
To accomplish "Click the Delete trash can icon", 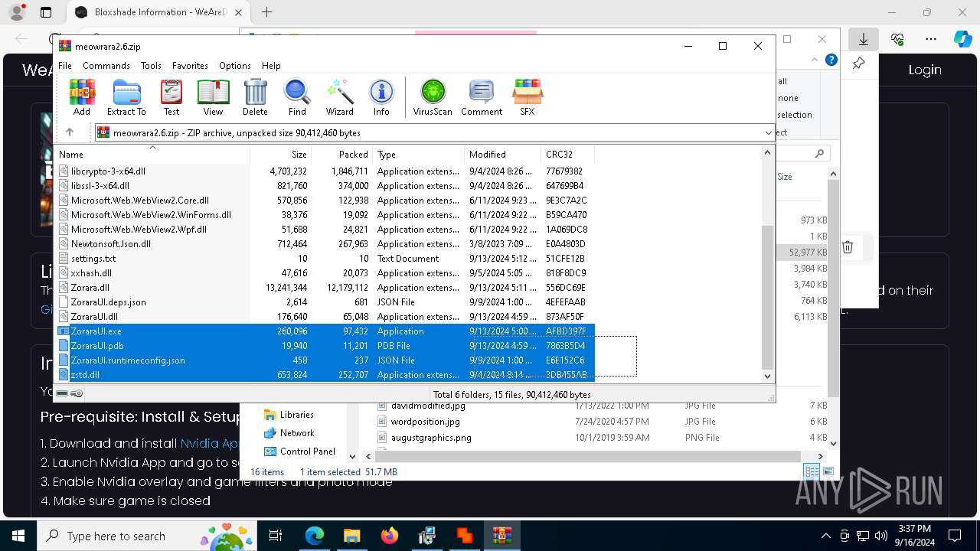I will pyautogui.click(x=255, y=97).
